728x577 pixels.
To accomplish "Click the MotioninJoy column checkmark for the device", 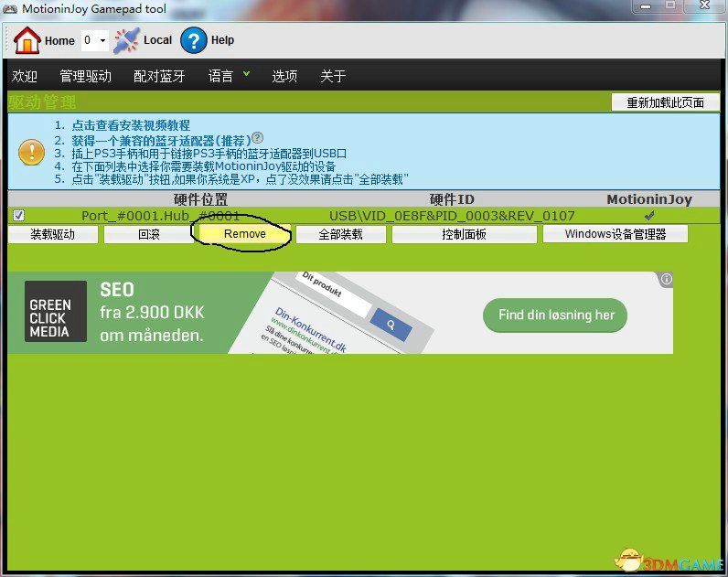I will 649,216.
